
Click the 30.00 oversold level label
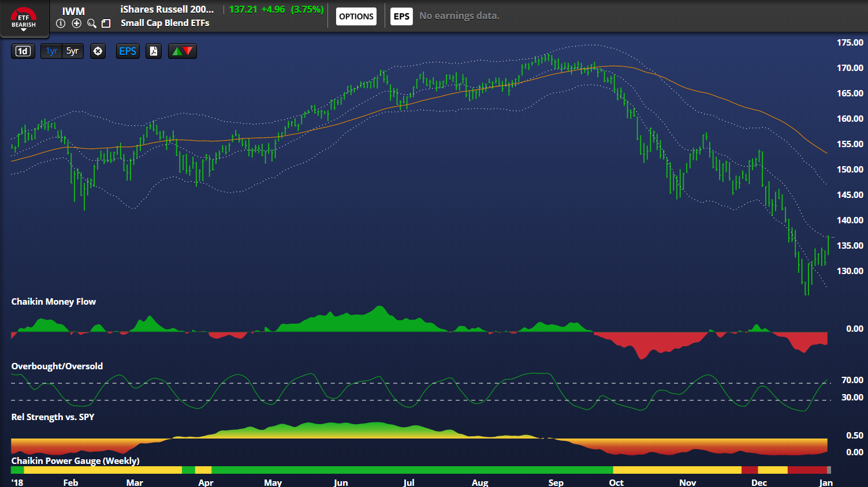852,398
